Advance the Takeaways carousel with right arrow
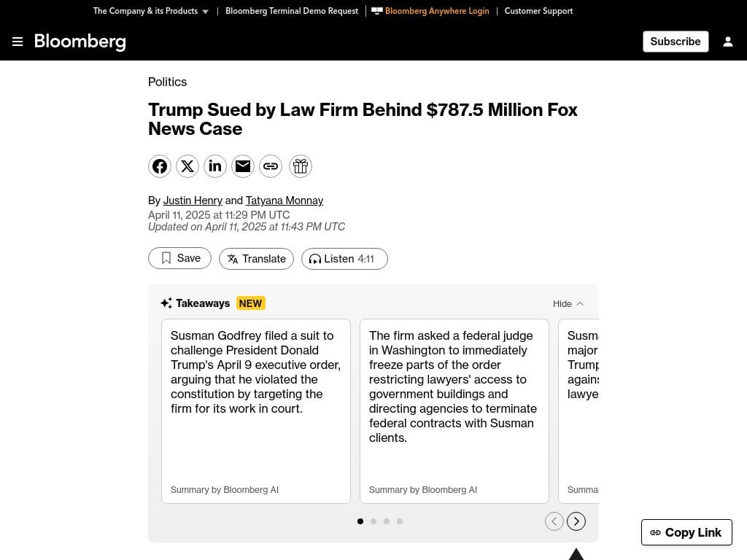This screenshot has width=747, height=560. [x=576, y=521]
